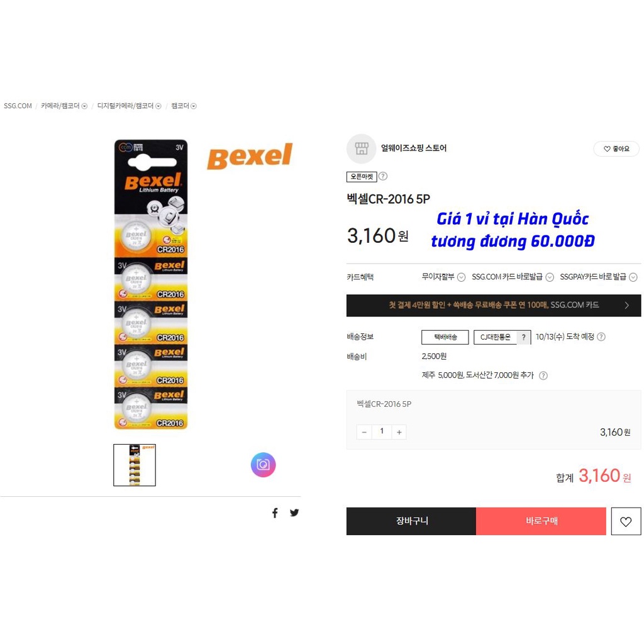Click the red 바로구매 button
The height and width of the screenshot is (644, 644).
click(x=541, y=521)
